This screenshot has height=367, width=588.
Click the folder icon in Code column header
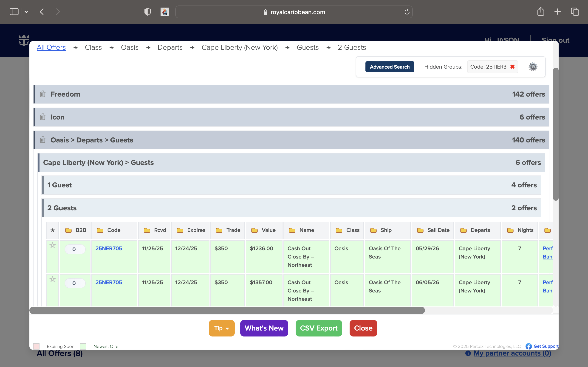click(x=100, y=230)
